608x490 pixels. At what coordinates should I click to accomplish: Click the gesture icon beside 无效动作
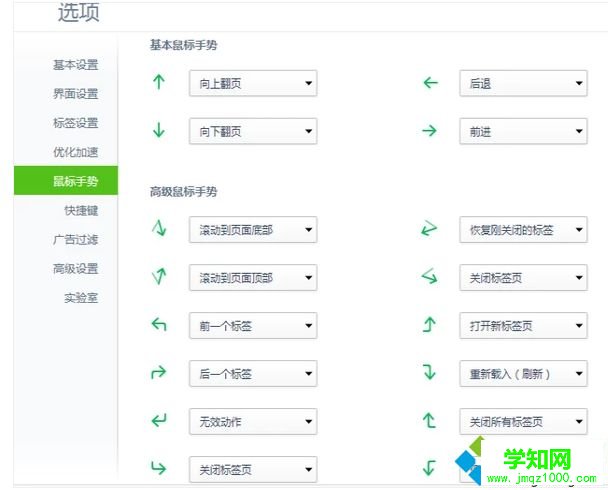(158, 421)
